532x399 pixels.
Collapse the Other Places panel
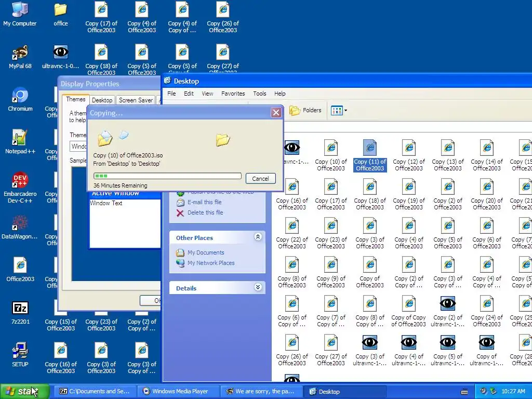(x=258, y=237)
